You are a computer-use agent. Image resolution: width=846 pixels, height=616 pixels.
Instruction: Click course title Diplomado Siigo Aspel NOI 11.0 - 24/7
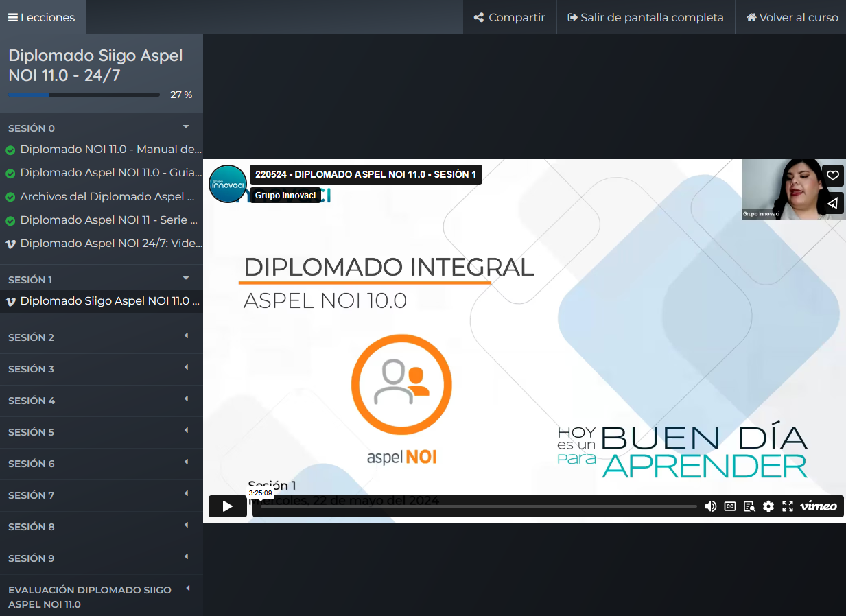pos(95,65)
